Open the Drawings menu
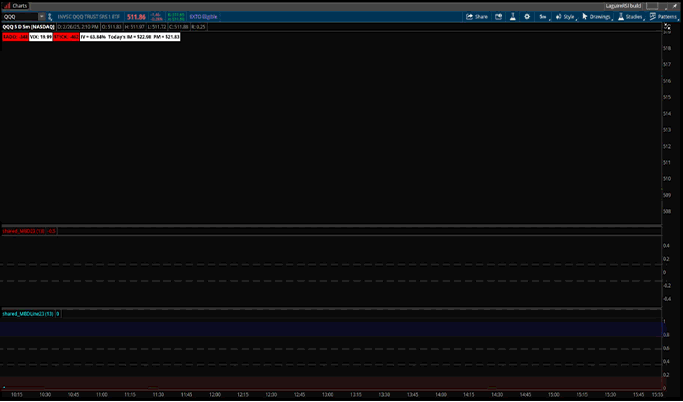The height and width of the screenshot is (402, 683). pyautogui.click(x=597, y=17)
